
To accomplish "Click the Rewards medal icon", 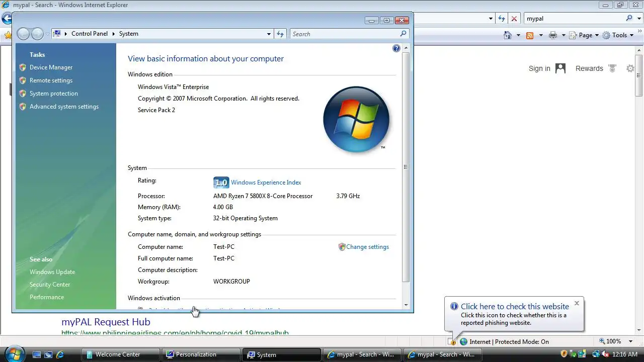I will 612,68.
